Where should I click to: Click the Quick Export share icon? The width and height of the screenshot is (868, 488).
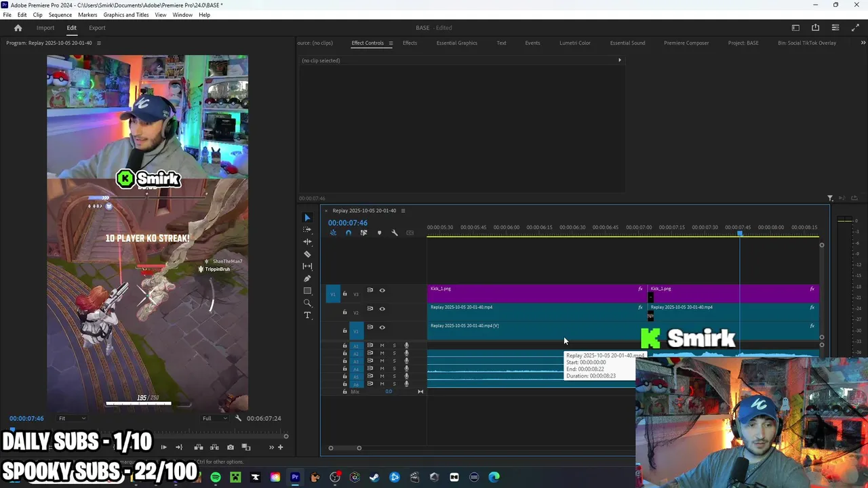(815, 28)
